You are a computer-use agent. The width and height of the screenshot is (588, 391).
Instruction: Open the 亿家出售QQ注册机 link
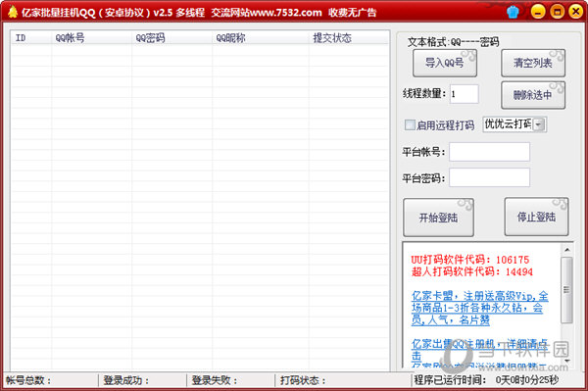pyautogui.click(x=479, y=350)
